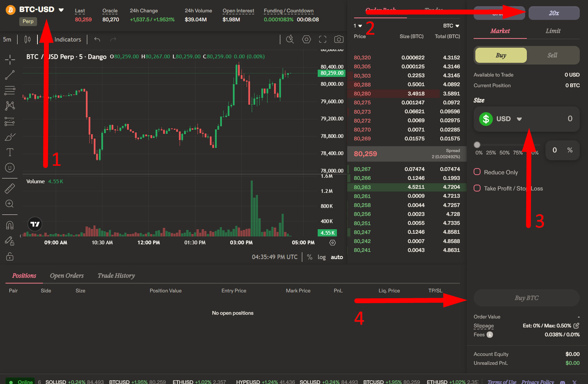588x384 pixels.
Task: Open the Positions tab
Action: point(24,276)
